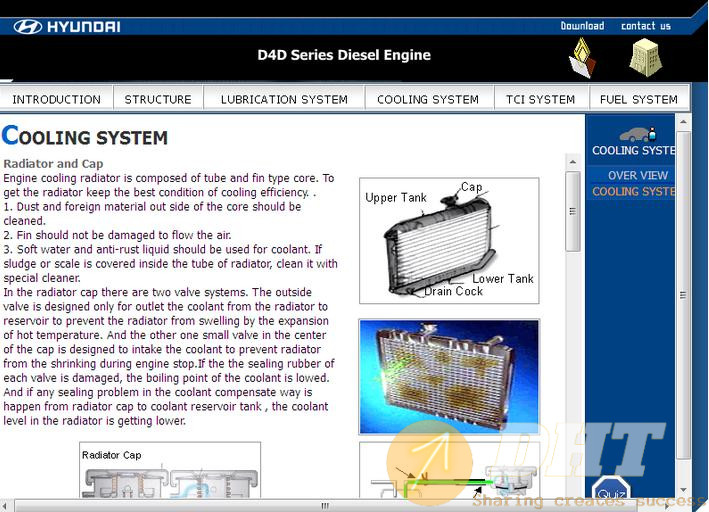The image size is (709, 512).
Task: Click the outer vertical scrollbar thumb
Action: click(x=683, y=295)
